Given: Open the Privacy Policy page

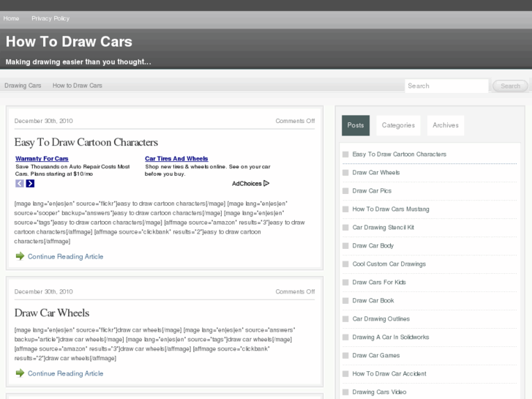Looking at the screenshot, I should [50, 18].
